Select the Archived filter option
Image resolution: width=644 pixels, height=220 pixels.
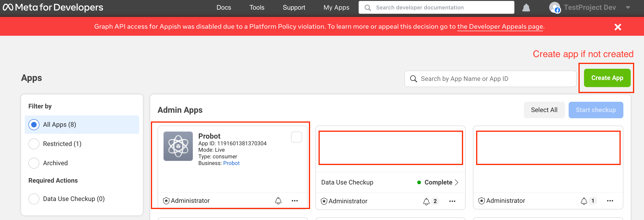click(34, 163)
